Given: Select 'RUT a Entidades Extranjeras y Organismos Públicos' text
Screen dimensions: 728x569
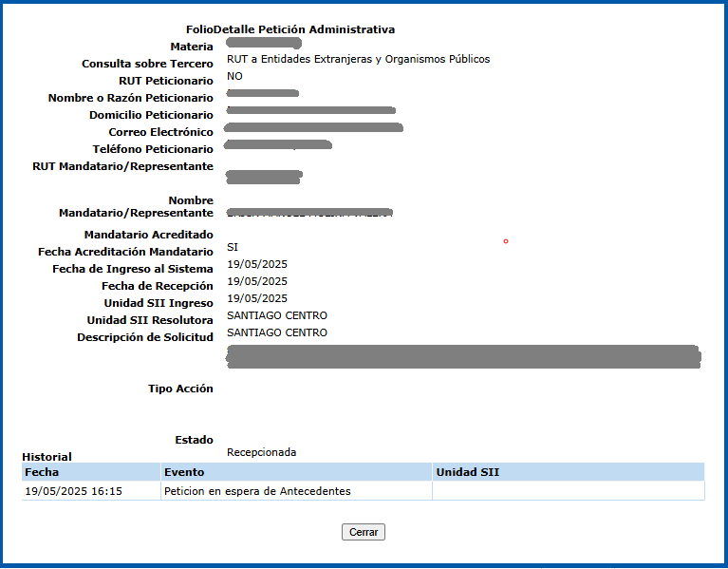Looking at the screenshot, I should tap(359, 59).
